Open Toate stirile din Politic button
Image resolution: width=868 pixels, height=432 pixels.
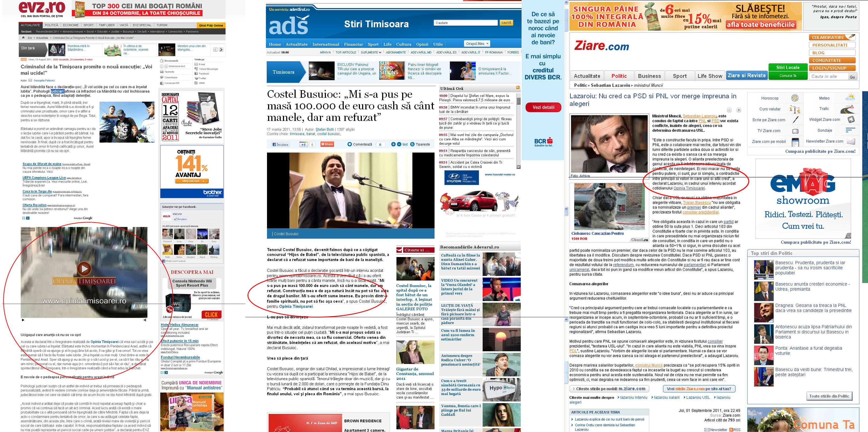coord(829,396)
